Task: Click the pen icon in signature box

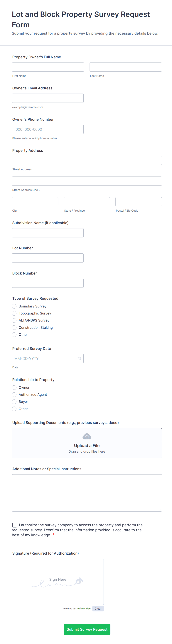Action: point(79,581)
